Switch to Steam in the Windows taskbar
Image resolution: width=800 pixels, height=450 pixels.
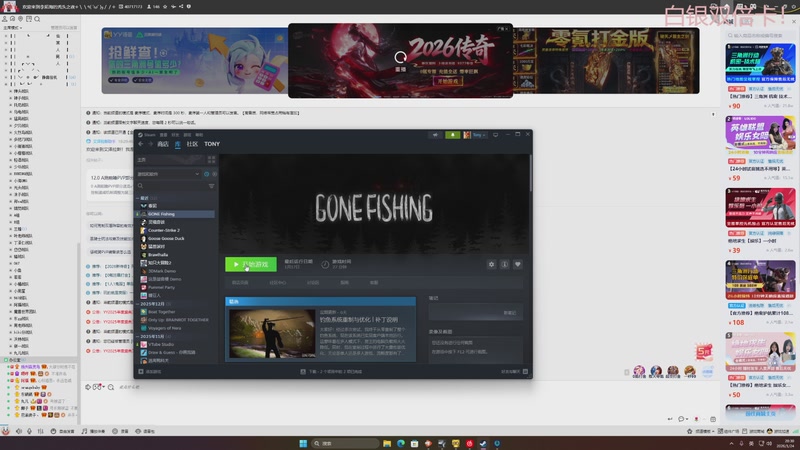point(483,443)
